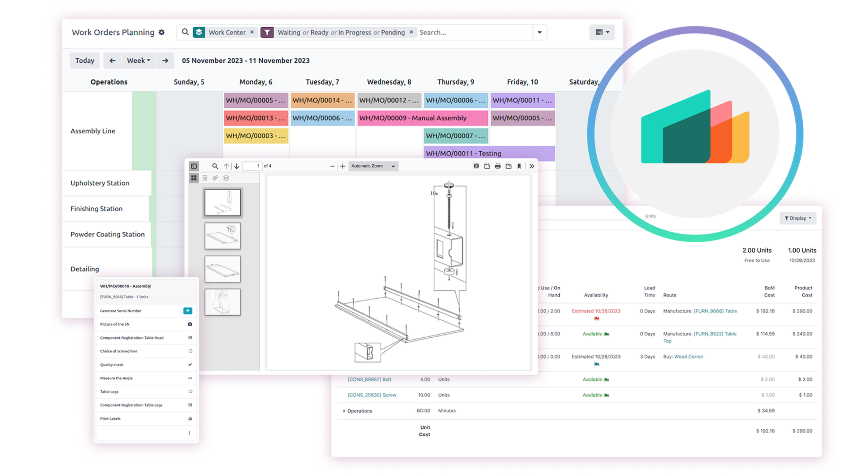
Task: Click the Today button
Action: point(85,61)
